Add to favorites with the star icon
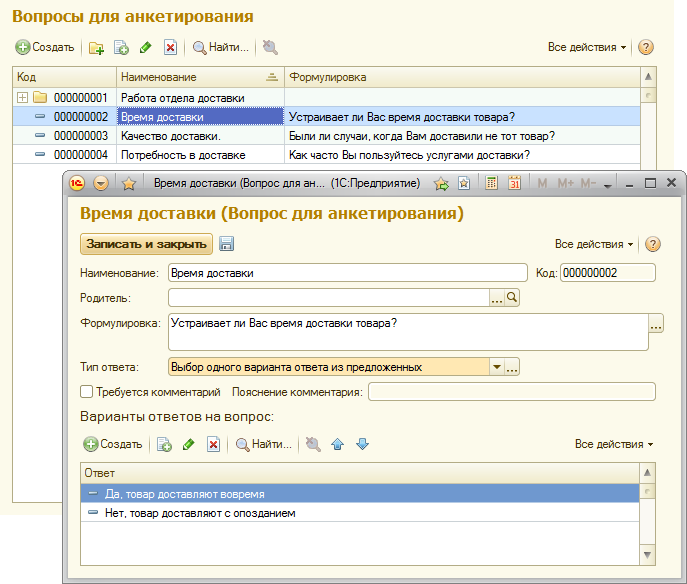This screenshot has height=584, width=687. 128,183
